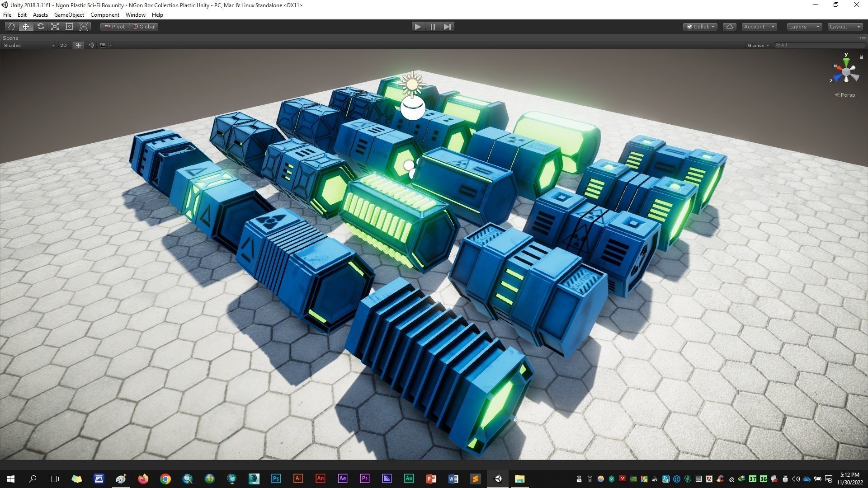Open the Component menu
The width and height of the screenshot is (868, 488).
[x=104, y=15]
